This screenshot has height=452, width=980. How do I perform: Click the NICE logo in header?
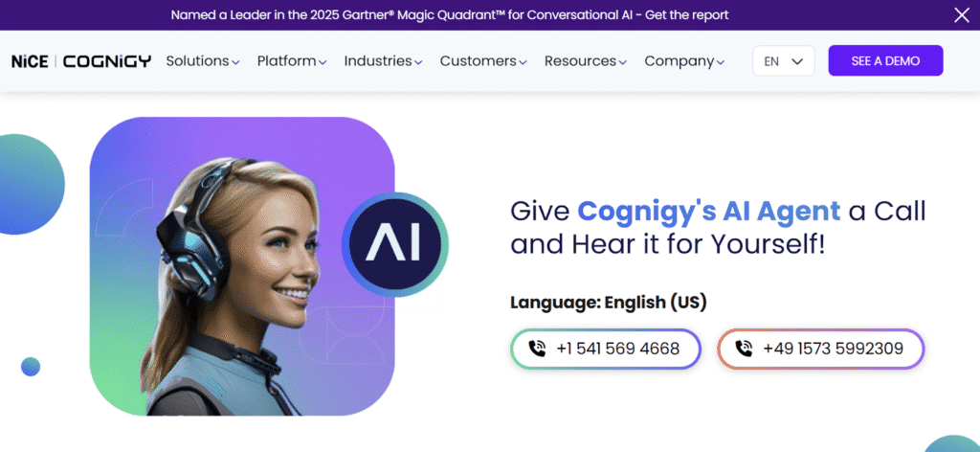pyautogui.click(x=30, y=61)
